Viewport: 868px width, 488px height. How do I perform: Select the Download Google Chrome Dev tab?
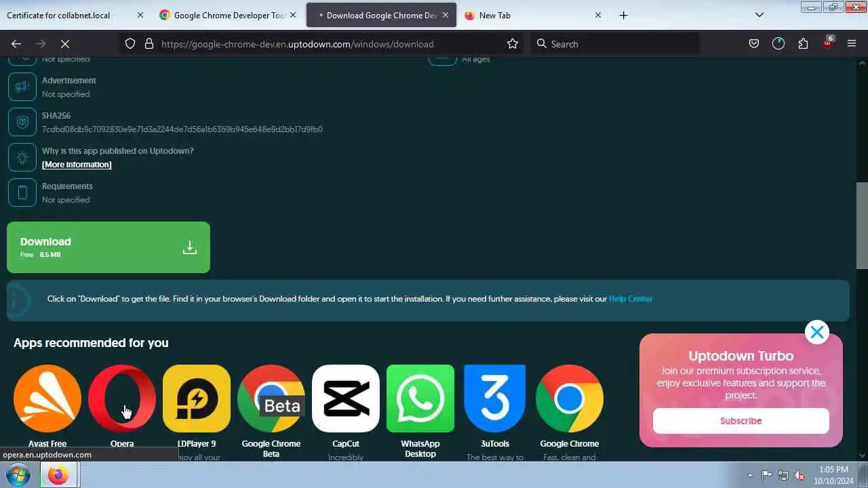pos(381,15)
